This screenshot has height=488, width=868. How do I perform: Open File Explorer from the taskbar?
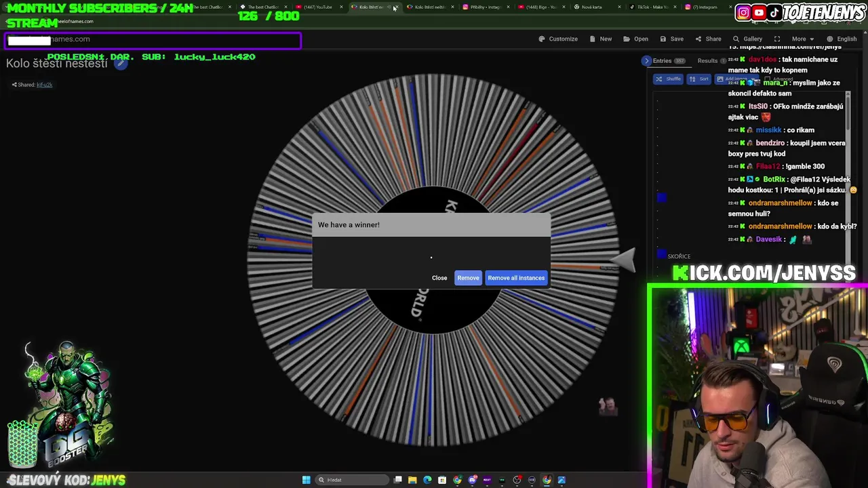pos(412,480)
